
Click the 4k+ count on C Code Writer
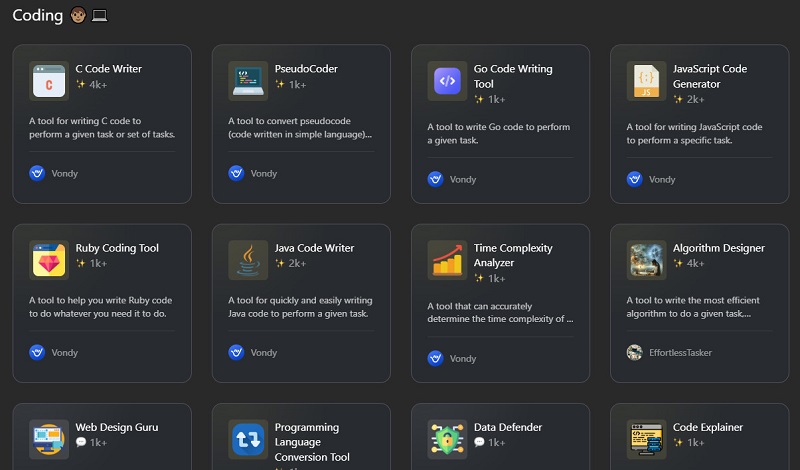(x=98, y=85)
